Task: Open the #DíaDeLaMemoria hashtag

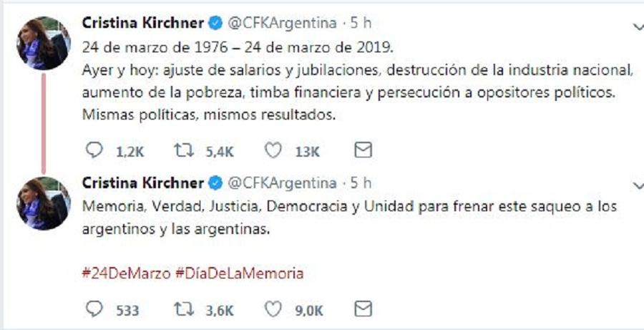Action: (239, 273)
